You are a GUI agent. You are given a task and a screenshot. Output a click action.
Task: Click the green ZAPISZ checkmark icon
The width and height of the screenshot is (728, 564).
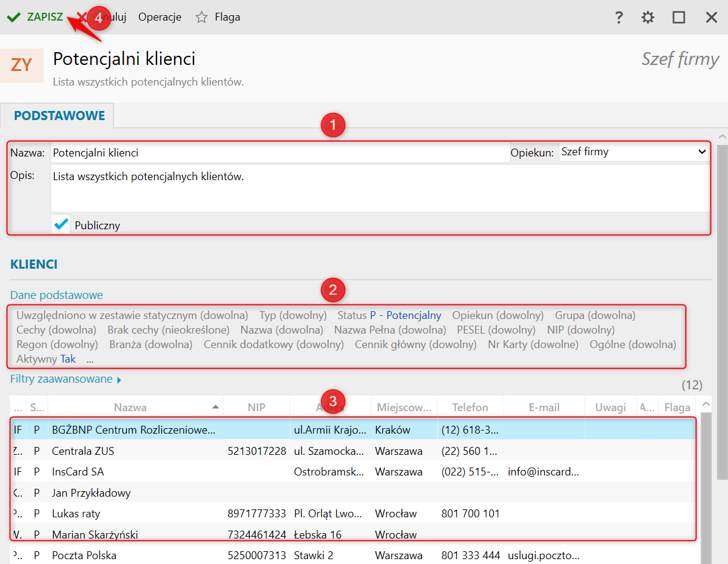point(13,17)
